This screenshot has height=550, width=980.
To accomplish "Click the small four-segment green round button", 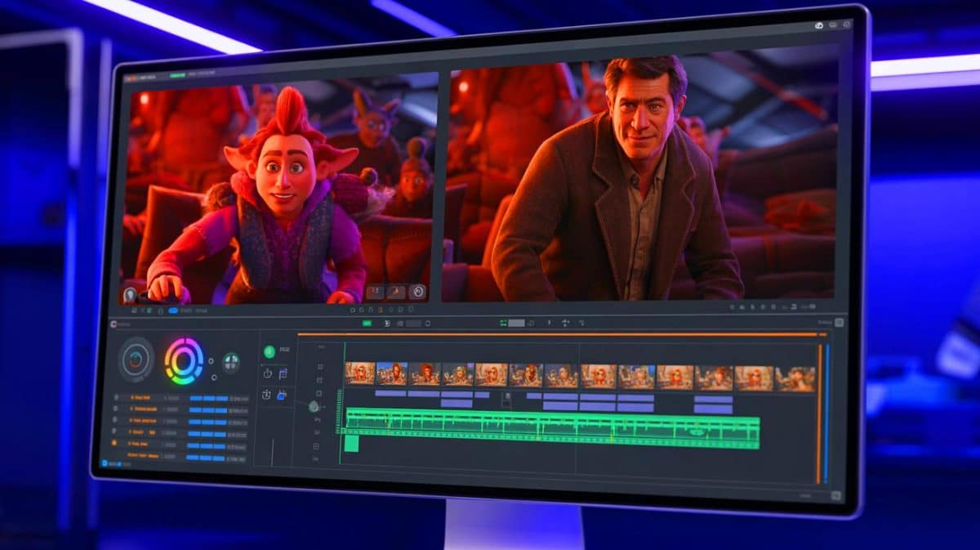I will [x=231, y=362].
